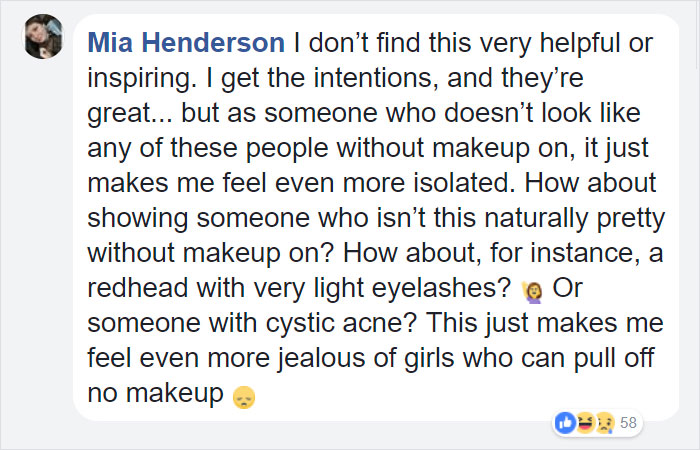Open the 58 reactions count
Image resolution: width=700 pixels, height=450 pixels.
click(628, 423)
